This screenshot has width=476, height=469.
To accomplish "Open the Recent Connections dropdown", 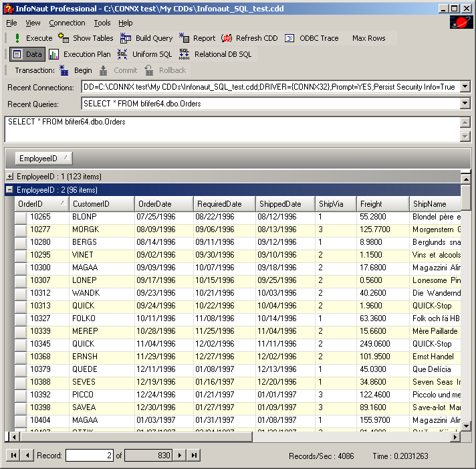I will point(465,87).
